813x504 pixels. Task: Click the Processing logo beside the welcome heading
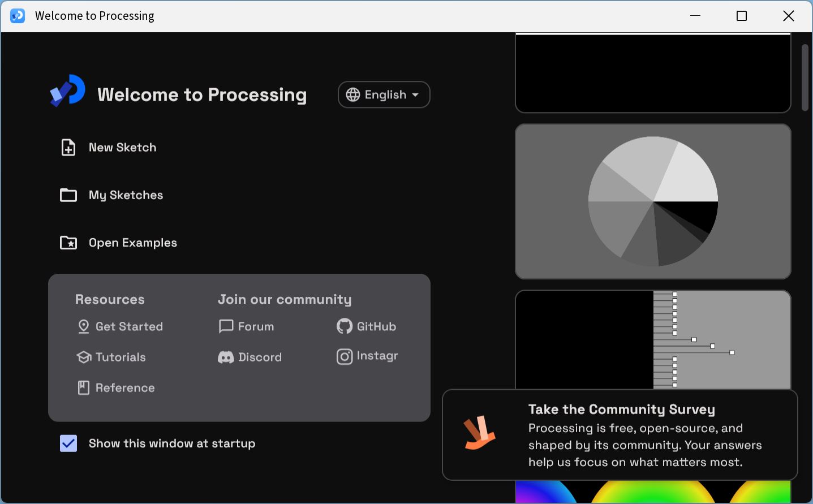pos(67,91)
